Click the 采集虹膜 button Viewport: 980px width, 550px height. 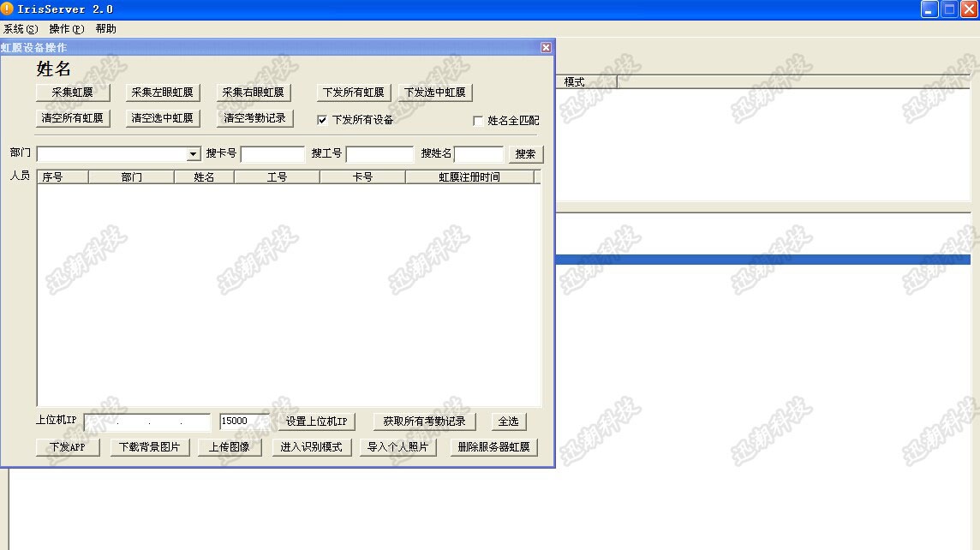click(x=73, y=93)
